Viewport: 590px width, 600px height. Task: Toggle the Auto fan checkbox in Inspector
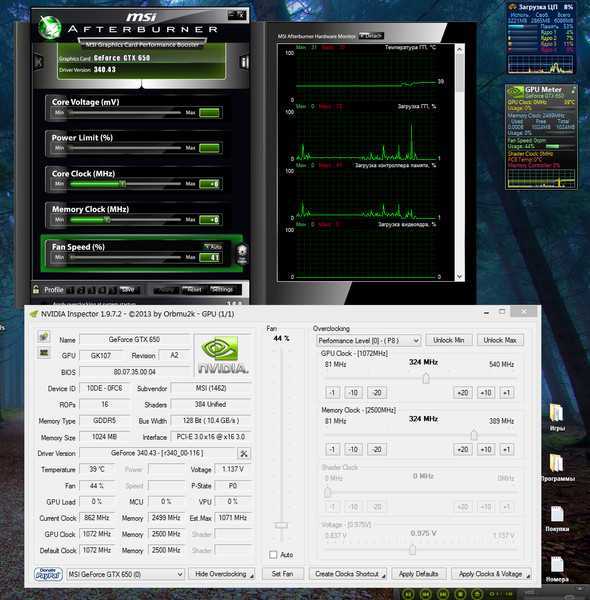(273, 554)
